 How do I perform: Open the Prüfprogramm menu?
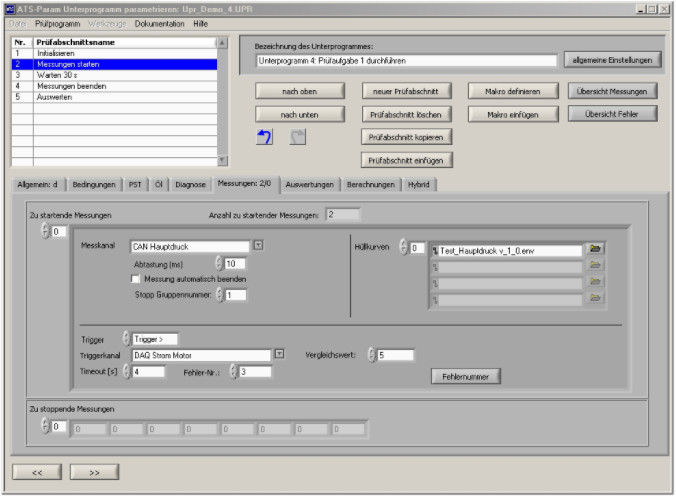(57, 24)
